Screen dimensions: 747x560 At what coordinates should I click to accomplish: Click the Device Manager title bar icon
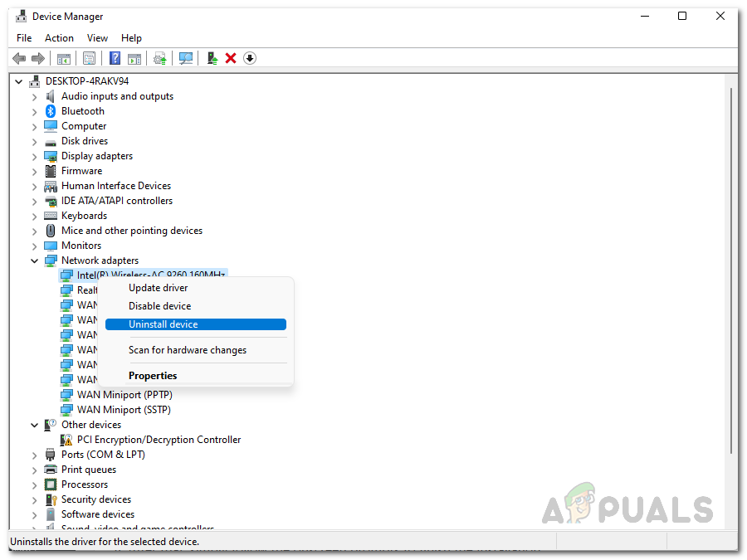pos(21,17)
